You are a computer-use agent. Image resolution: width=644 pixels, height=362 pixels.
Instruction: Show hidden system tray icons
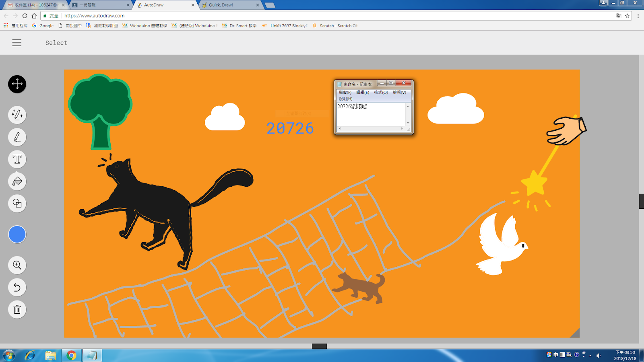pyautogui.click(x=590, y=355)
